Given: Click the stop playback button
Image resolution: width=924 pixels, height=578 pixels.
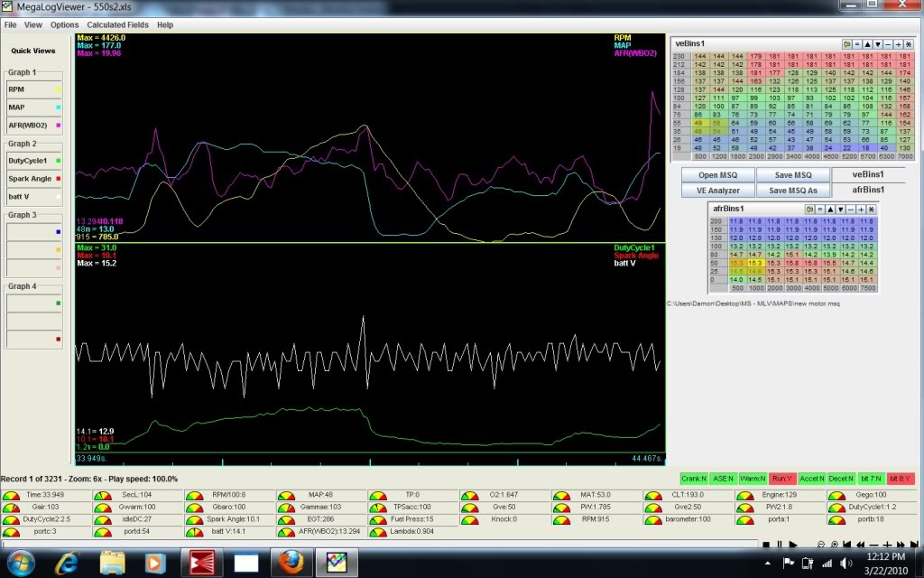Looking at the screenshot, I should [x=766, y=545].
